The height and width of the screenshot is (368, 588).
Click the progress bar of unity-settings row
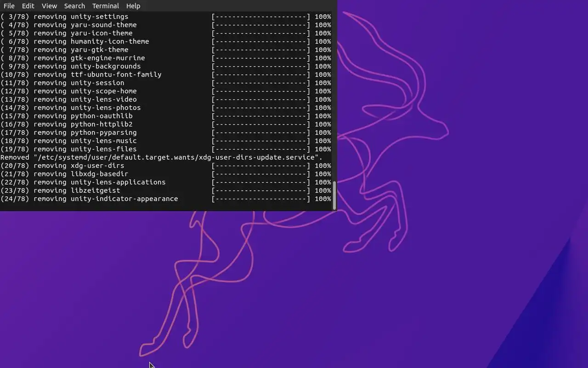pyautogui.click(x=261, y=17)
